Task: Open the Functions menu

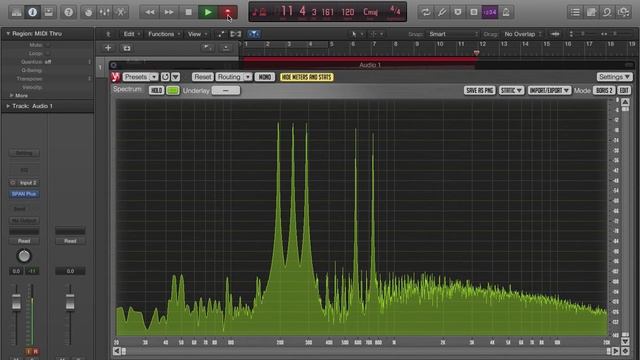Action: [164, 34]
